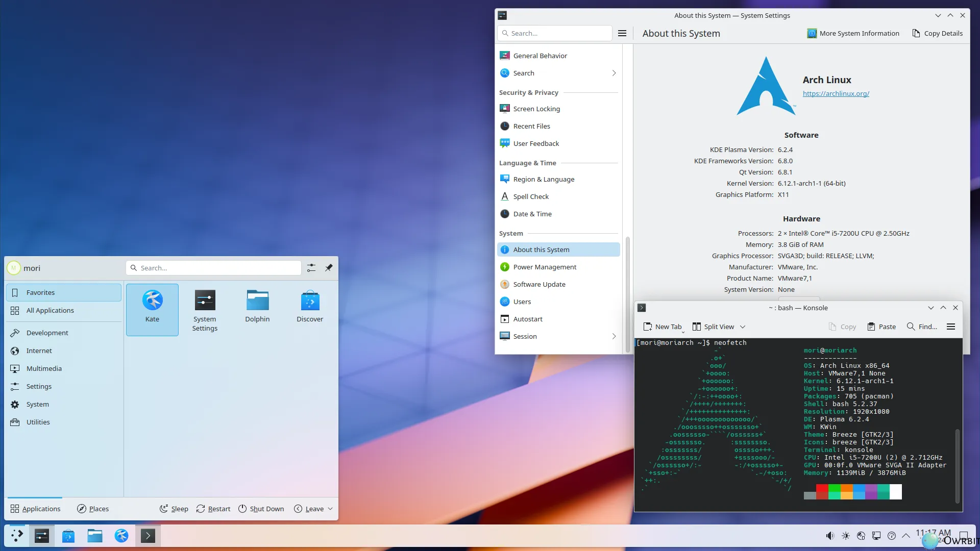The width and height of the screenshot is (980, 551).
Task: Click the volume icon in the system tray
Action: [829, 536]
